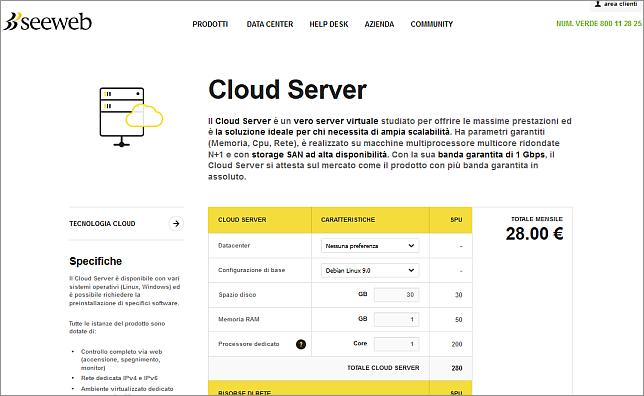Image resolution: width=644 pixels, height=396 pixels.
Task: Click the Processore dedicato help icon
Action: click(x=301, y=344)
